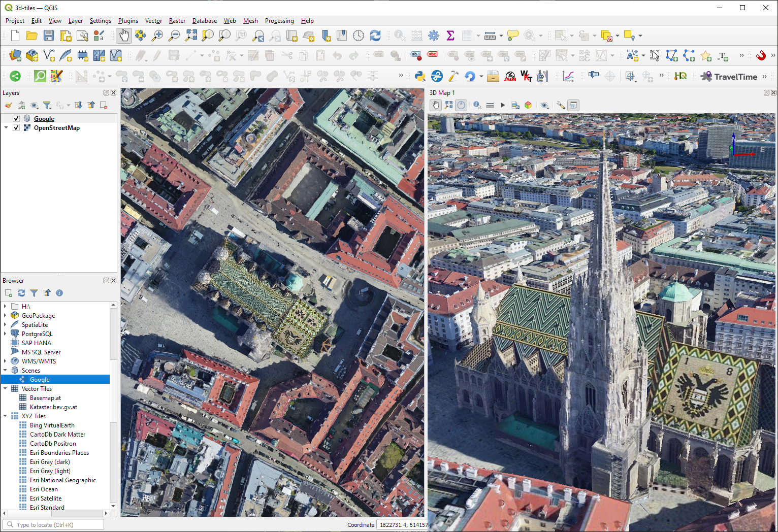Screen dimensions: 778x532
Task: Open a project with the folder icon
Action: point(32,36)
